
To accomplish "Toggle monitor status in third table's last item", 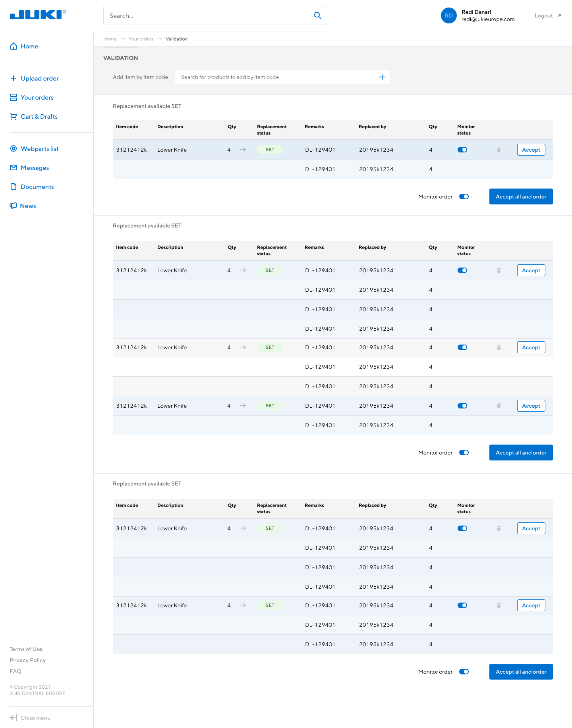I will tap(462, 605).
